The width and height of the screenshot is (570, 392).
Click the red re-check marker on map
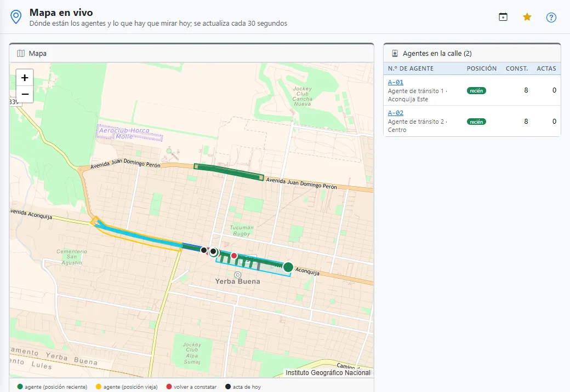(x=234, y=256)
